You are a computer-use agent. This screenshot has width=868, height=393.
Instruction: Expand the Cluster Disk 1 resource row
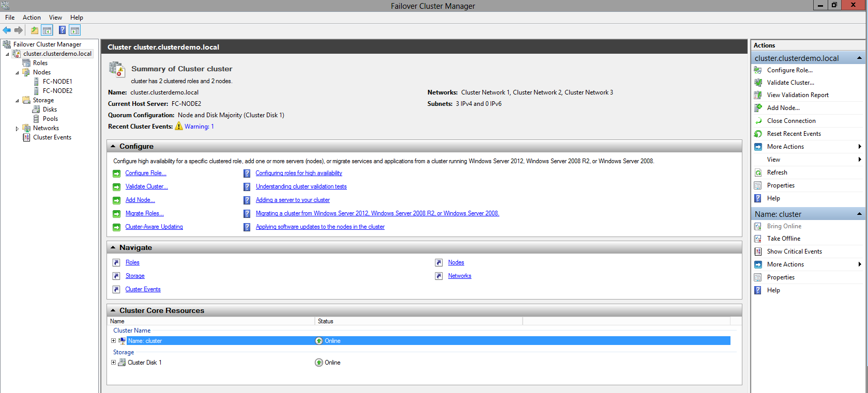pos(113,363)
